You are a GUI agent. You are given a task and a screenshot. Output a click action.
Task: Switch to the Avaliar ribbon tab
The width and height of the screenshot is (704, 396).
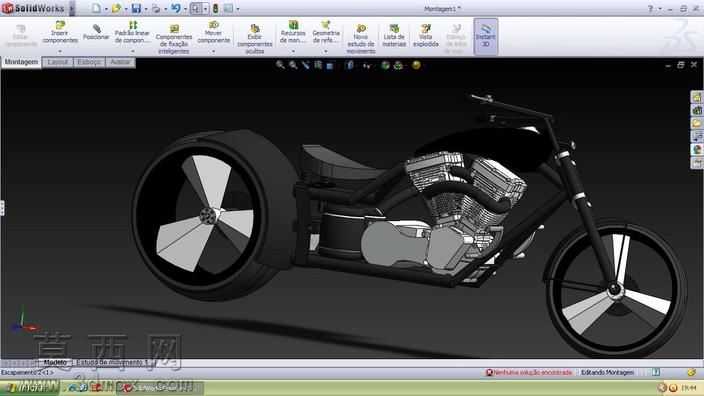coord(120,62)
